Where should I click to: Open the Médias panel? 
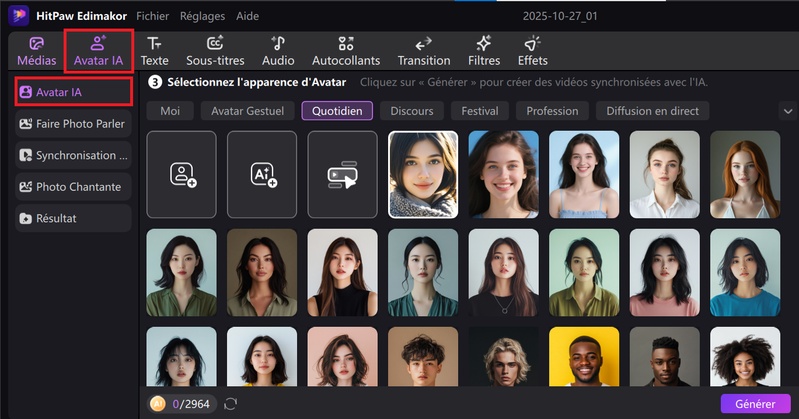click(x=36, y=50)
